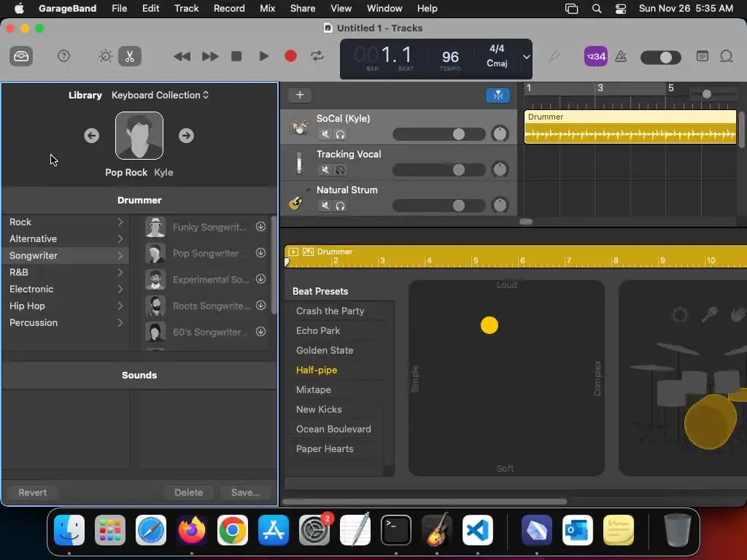Viewport: 747px width, 560px height.
Task: Solo the SoCal (Kyle) track
Action: (x=340, y=134)
